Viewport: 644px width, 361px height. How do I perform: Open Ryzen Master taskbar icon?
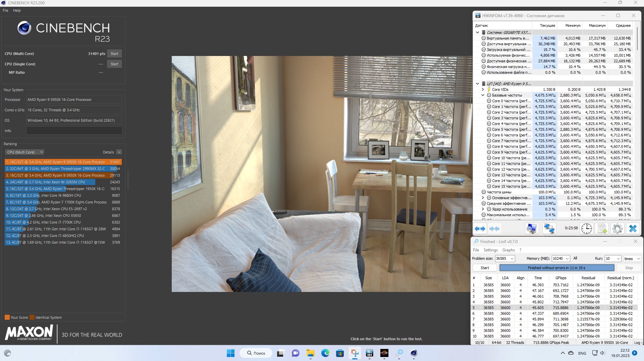(x=384, y=353)
